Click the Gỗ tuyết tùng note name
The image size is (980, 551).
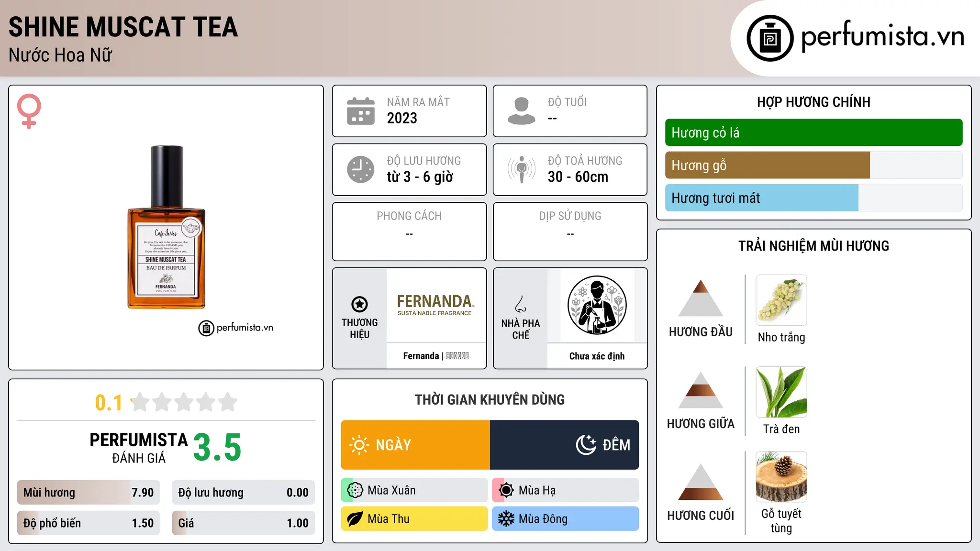click(781, 521)
